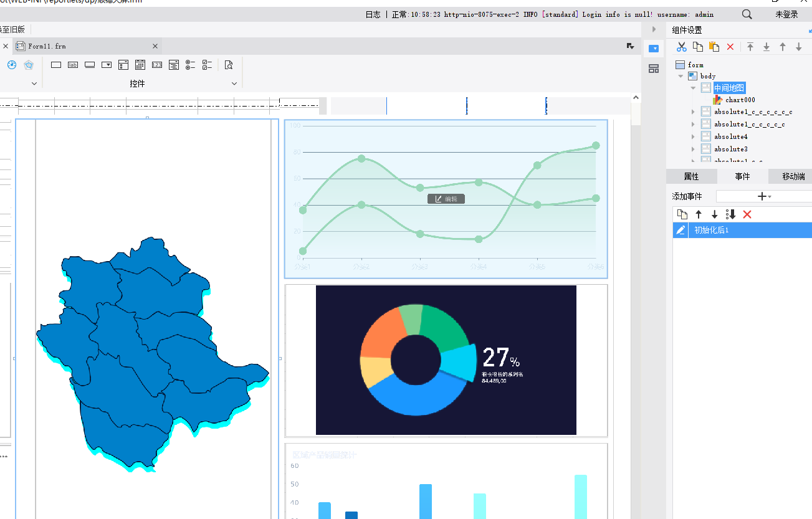The height and width of the screenshot is (519, 812).
Task: Pick the date calendar widget icon
Action: coord(140,65)
